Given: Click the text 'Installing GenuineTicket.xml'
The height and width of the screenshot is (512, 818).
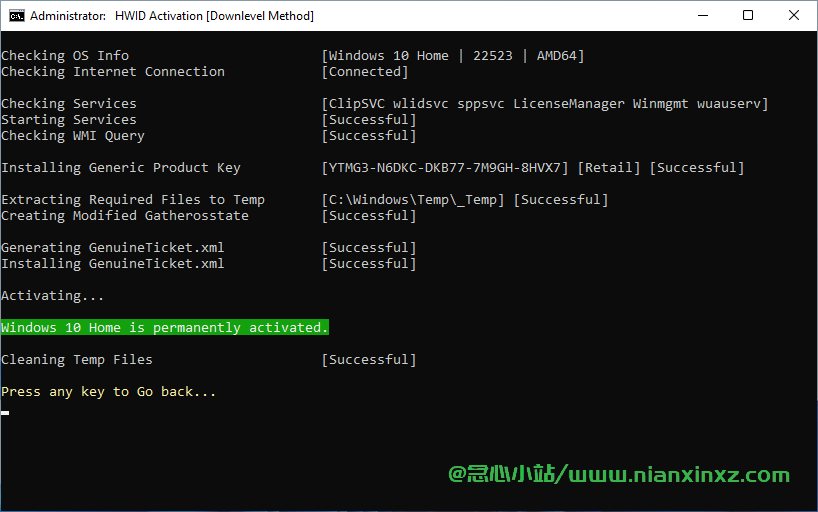Looking at the screenshot, I should click(x=113, y=264).
